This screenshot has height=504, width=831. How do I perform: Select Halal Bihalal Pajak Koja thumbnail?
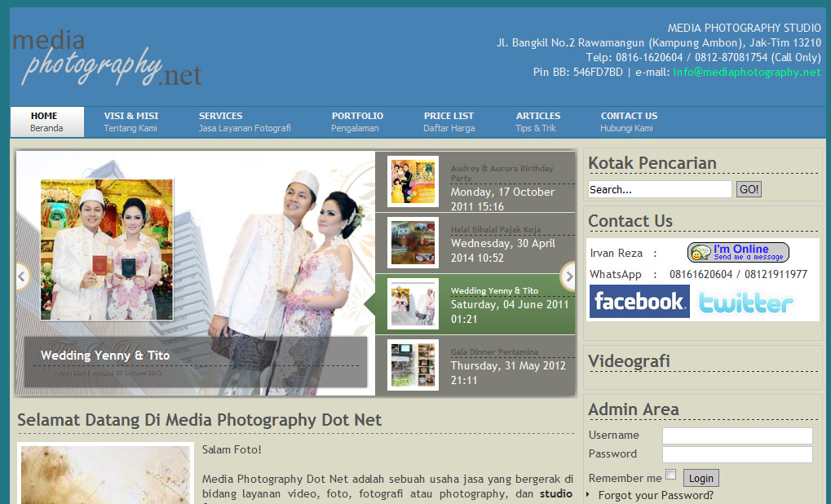(413, 242)
